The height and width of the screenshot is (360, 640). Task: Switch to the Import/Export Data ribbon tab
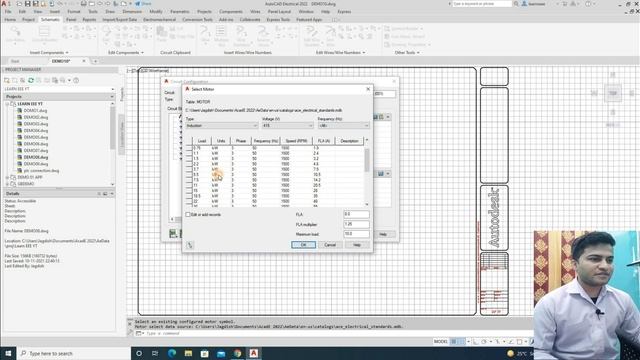click(120, 19)
